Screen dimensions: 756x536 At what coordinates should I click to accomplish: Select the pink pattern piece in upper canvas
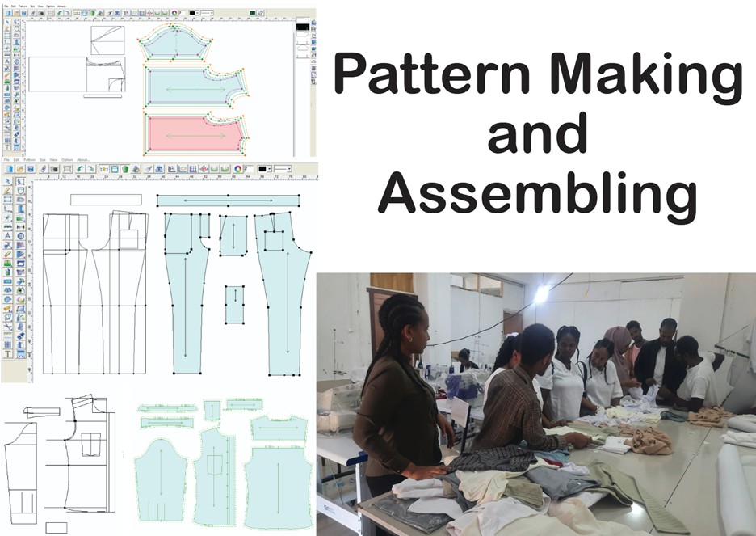(196, 135)
